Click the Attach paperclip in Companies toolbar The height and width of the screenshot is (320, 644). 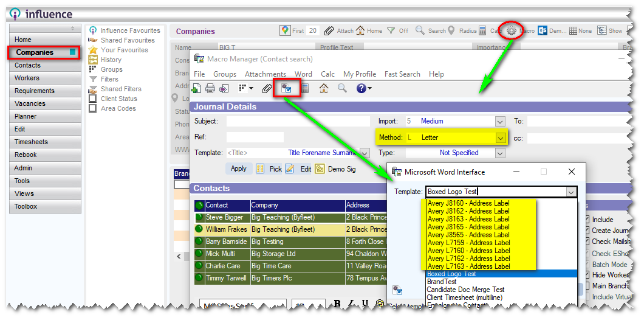pyautogui.click(x=329, y=30)
